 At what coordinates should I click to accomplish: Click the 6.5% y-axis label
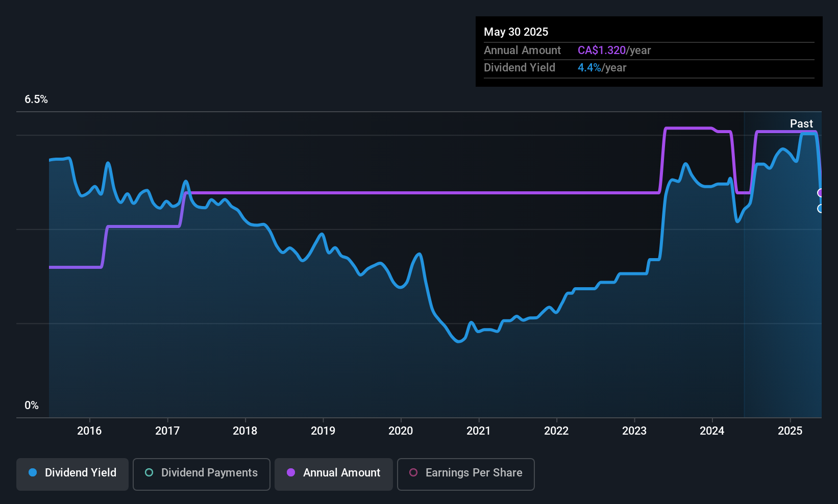[x=36, y=99]
